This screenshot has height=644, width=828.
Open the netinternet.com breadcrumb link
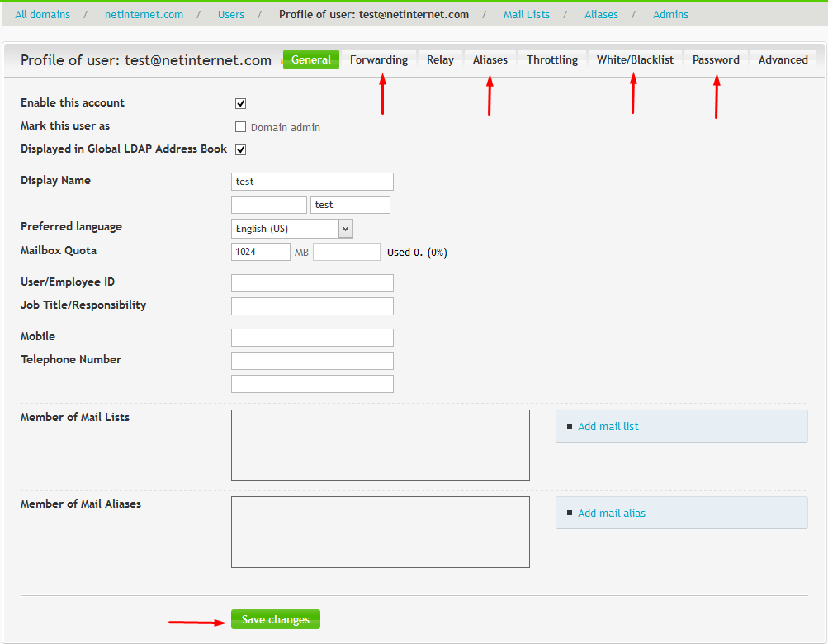pos(144,15)
